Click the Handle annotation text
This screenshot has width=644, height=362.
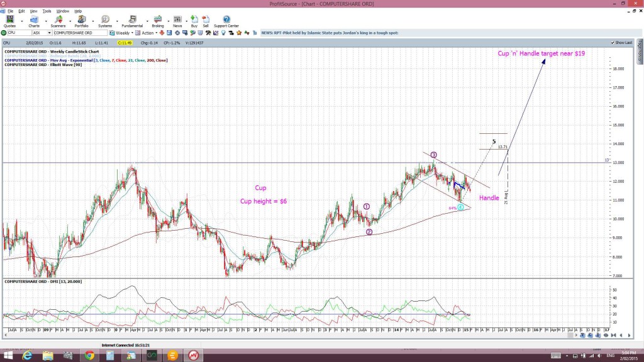(489, 198)
